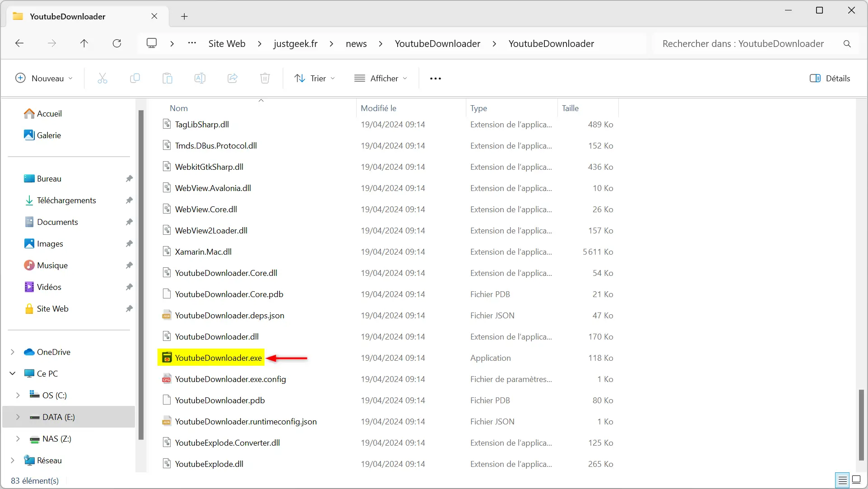868x489 pixels.
Task: Click the Copy icon in toolbar
Action: (x=135, y=78)
